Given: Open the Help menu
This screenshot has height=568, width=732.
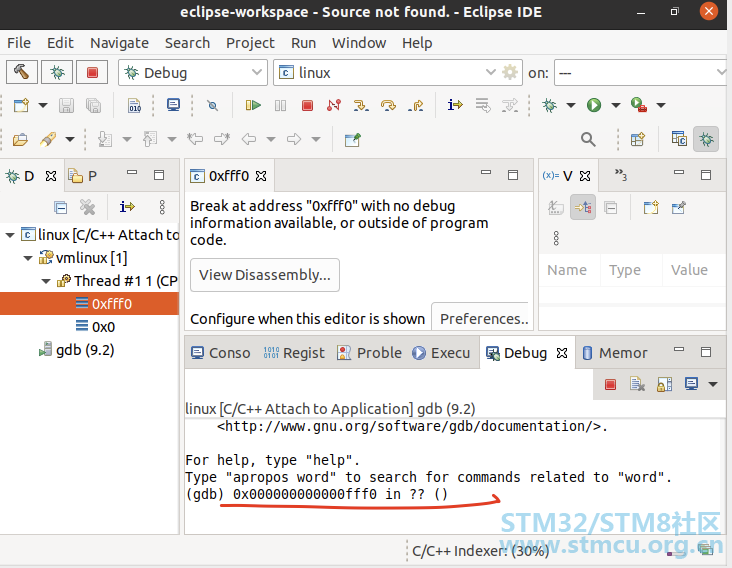Looking at the screenshot, I should point(417,43).
